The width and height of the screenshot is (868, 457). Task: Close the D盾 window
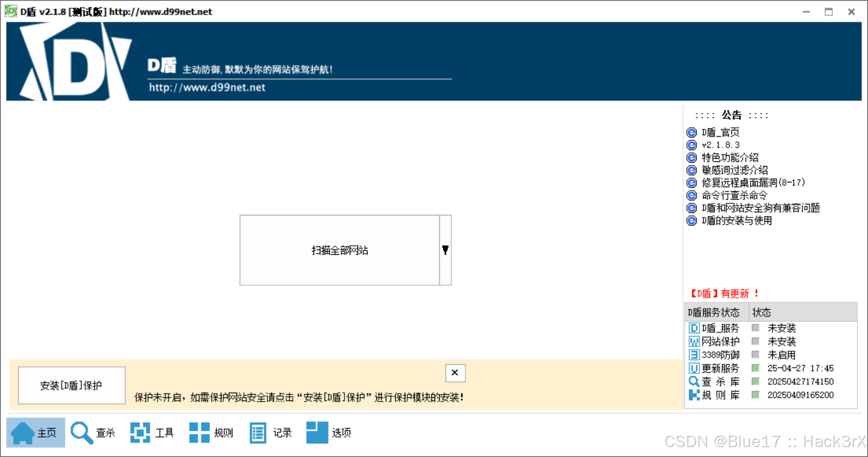(852, 12)
